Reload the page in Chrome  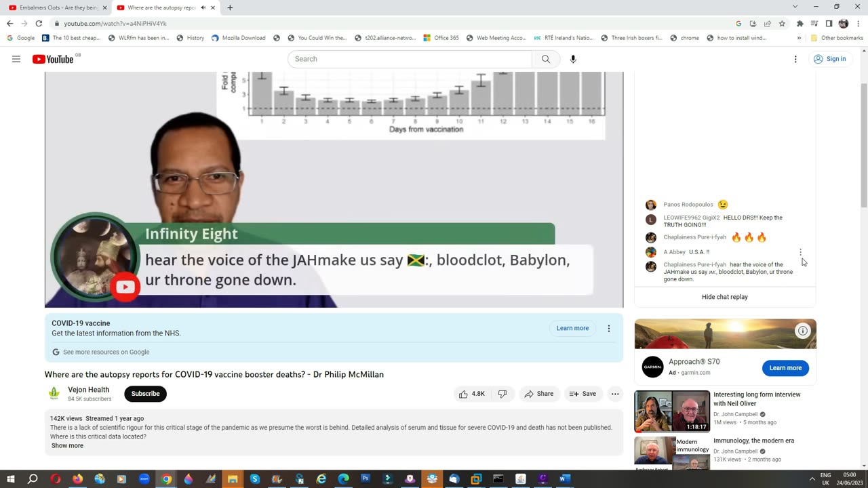[x=39, y=23]
